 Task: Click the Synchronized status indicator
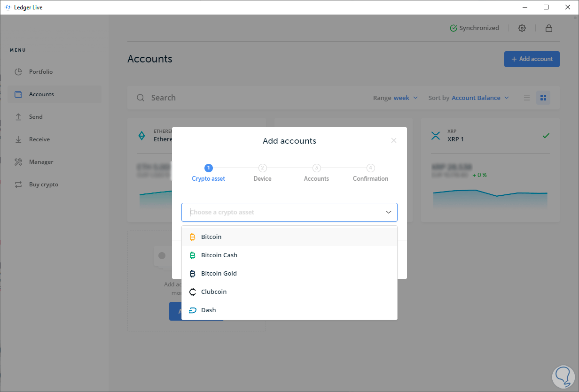474,28
